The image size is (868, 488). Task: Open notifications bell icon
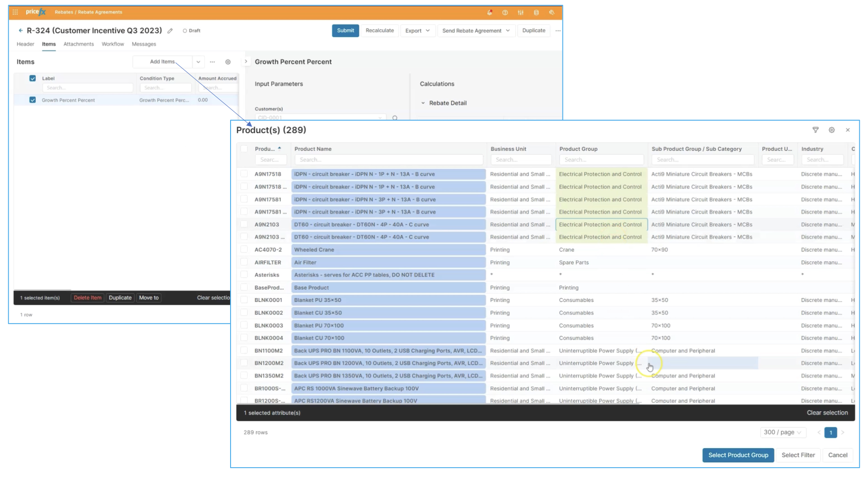(490, 13)
